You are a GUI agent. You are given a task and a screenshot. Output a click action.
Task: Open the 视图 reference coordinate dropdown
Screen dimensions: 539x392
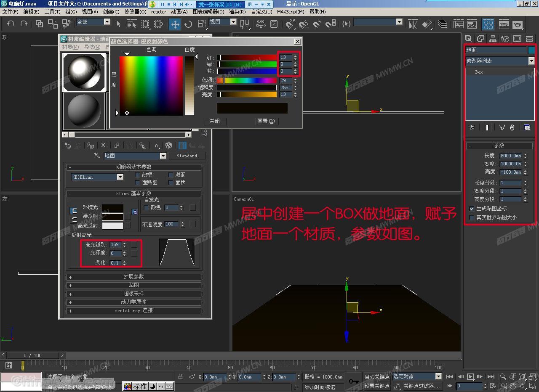tap(233, 22)
